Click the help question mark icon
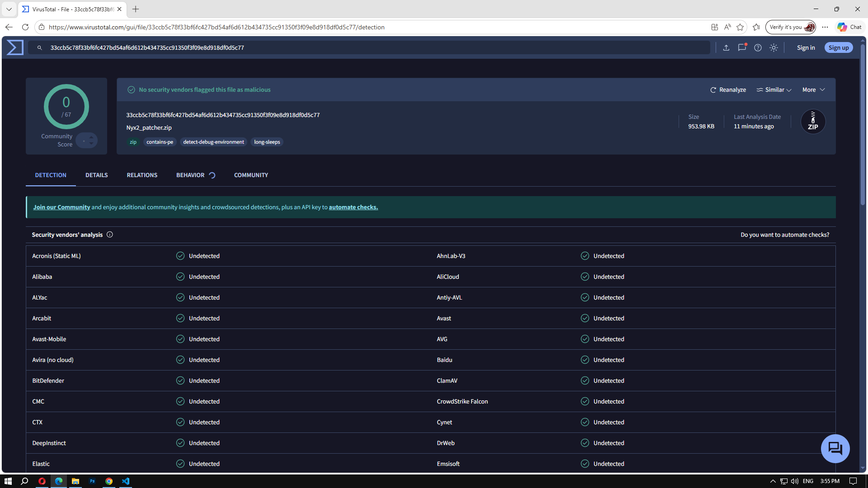The image size is (868, 488). (x=758, y=47)
